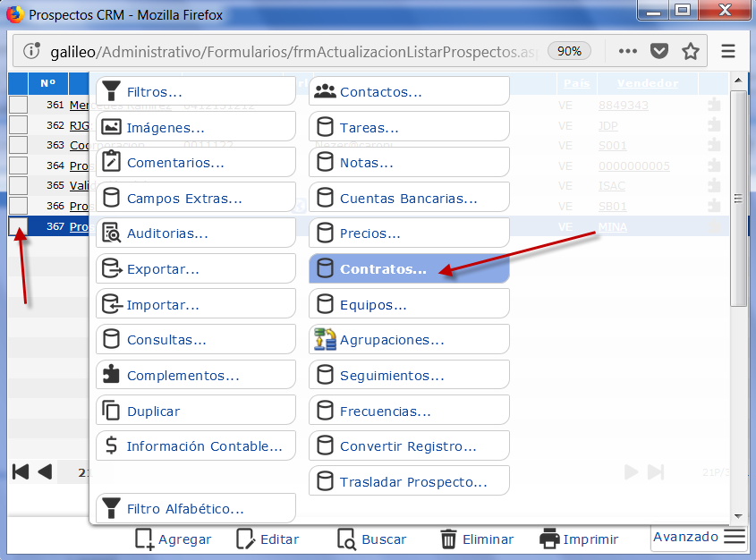Click the Convertir Registro icon
756x560 pixels.
coord(325,446)
